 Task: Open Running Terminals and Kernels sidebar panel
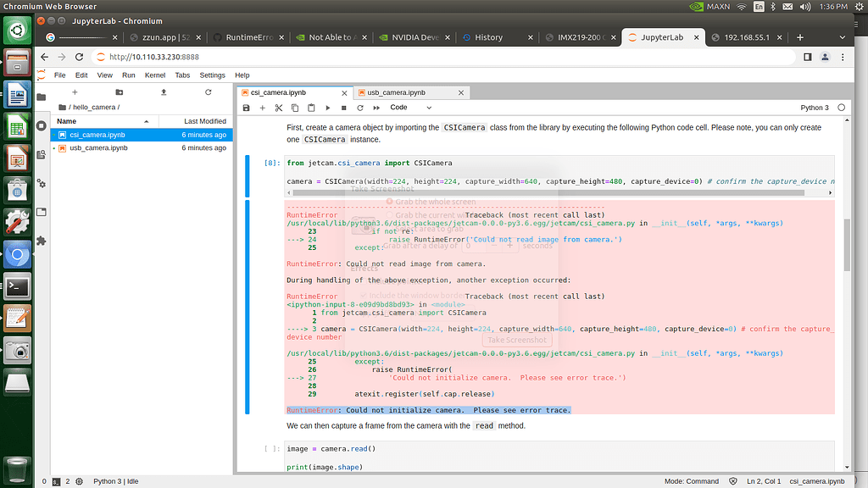(x=42, y=125)
